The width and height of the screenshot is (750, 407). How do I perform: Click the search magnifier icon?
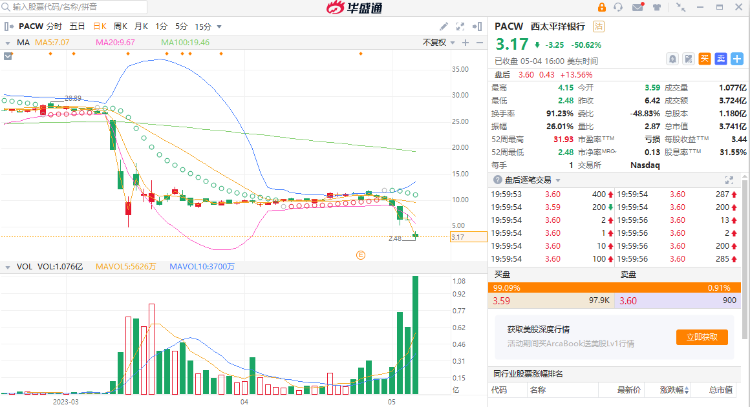(x=5, y=7)
